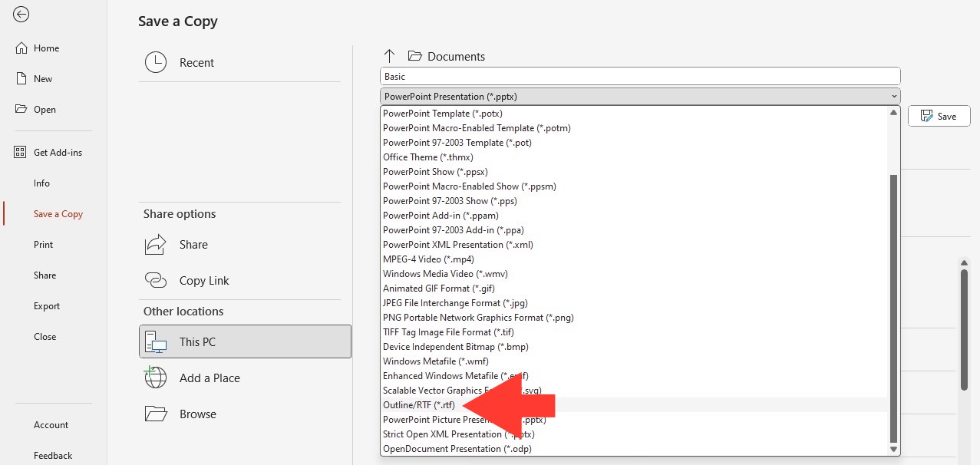Choose Open in the backstage sidebar
This screenshot has height=465, width=980.
[x=45, y=110]
